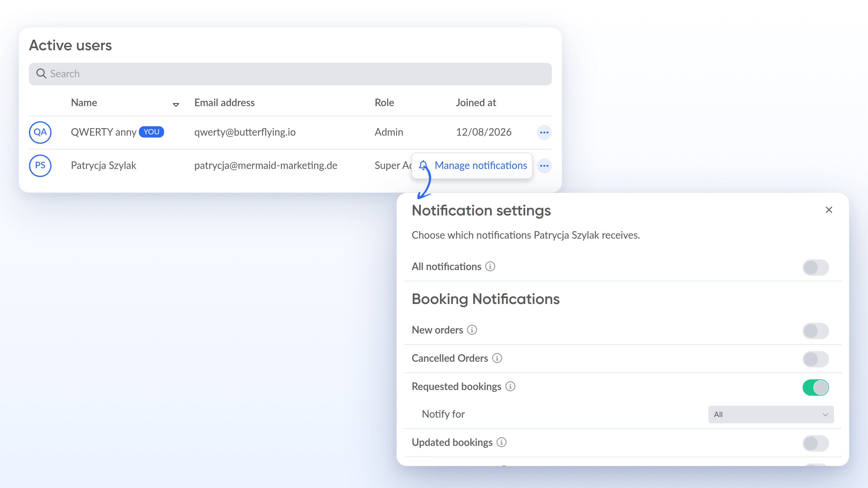
Task: Click the Notify for label
Action: pos(443,414)
